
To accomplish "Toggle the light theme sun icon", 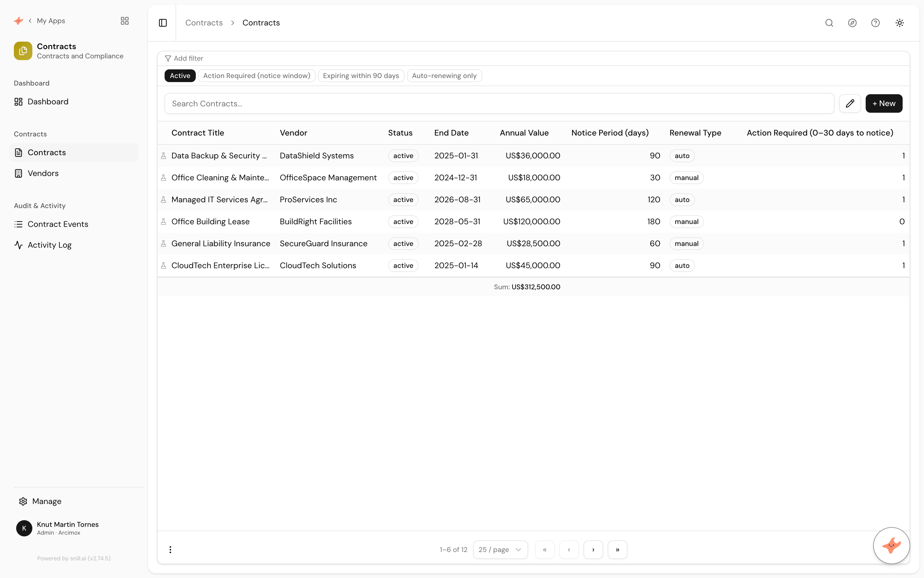I will point(899,23).
